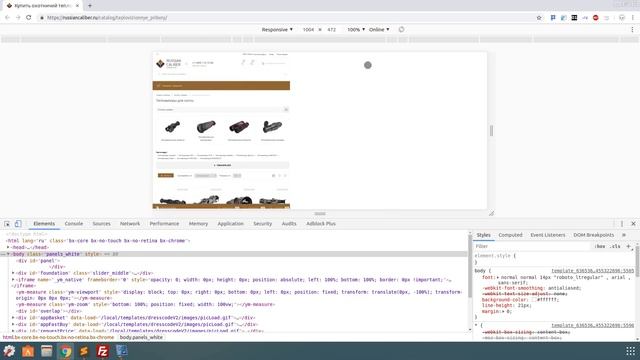Open the Online throttling dropdown
This screenshot has height=360, width=640.
(379, 29)
